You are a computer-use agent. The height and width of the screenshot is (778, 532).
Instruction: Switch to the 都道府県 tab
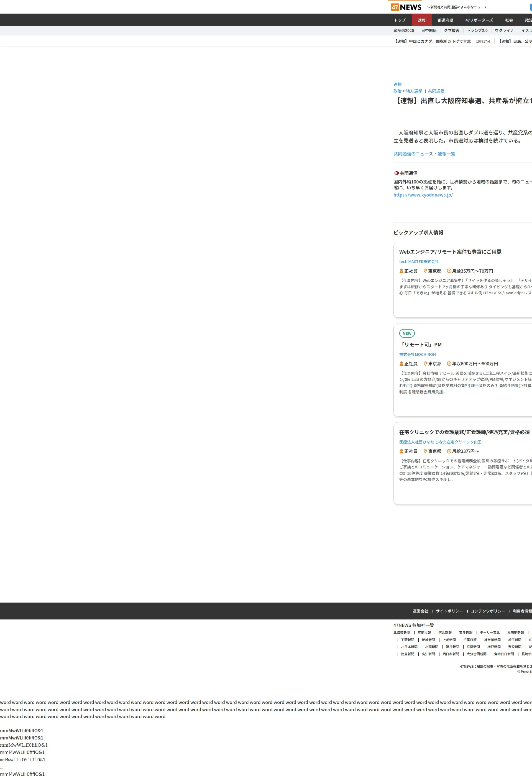tap(445, 20)
